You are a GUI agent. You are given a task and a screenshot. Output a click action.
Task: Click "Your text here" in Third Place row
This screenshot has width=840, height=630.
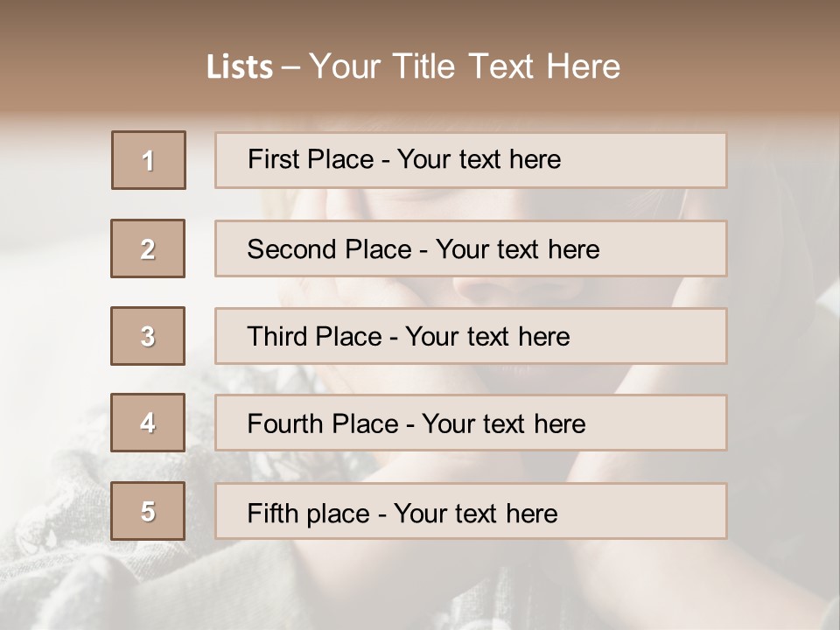[x=487, y=337]
